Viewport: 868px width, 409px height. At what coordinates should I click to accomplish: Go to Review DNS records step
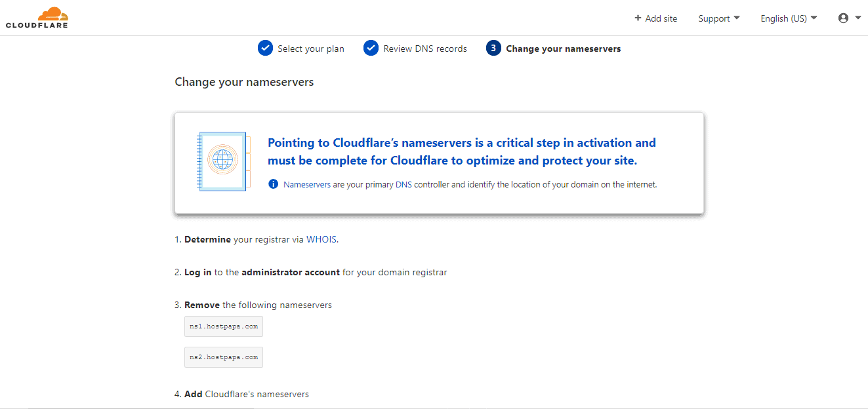click(x=425, y=49)
